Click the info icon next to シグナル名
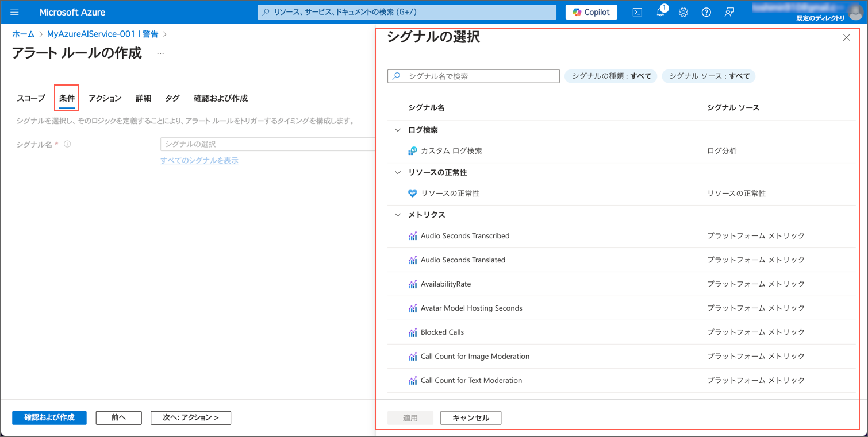 67,144
